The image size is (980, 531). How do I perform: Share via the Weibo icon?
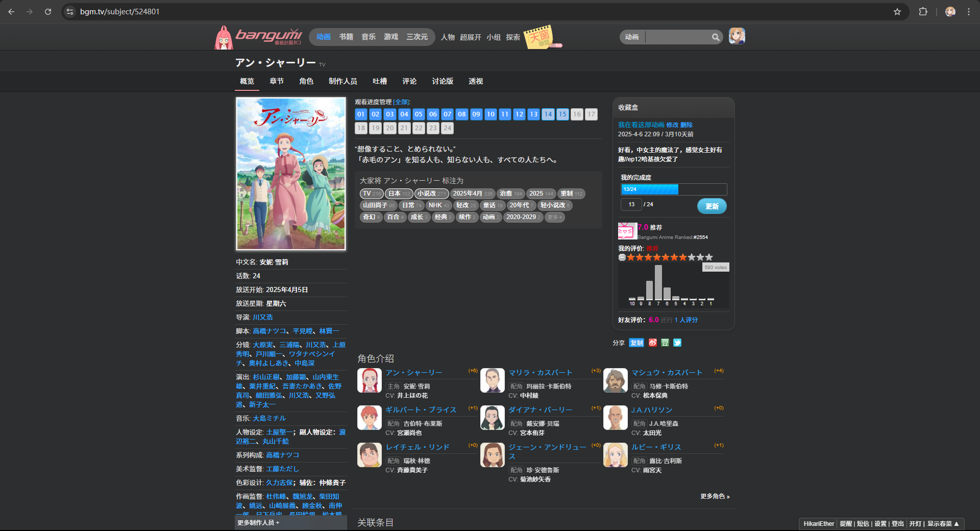point(653,343)
